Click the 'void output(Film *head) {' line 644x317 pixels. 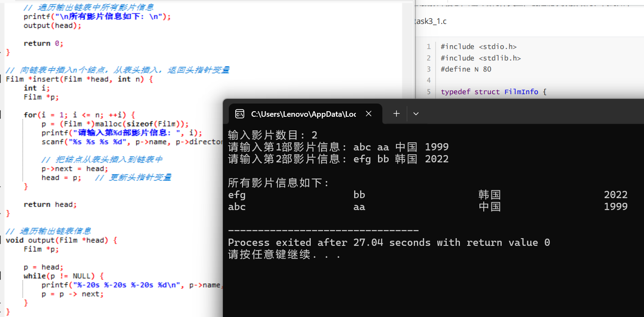61,240
